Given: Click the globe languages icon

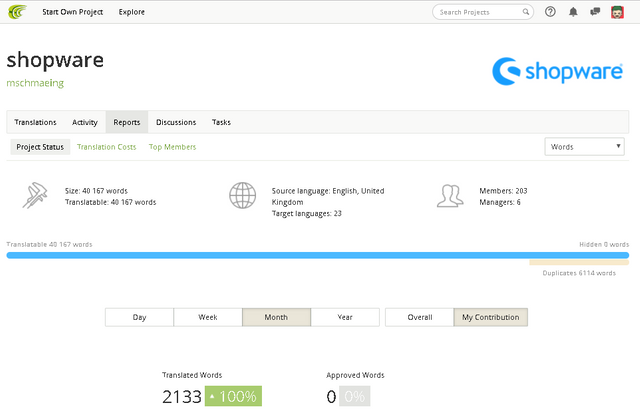Looking at the screenshot, I should pos(242,195).
